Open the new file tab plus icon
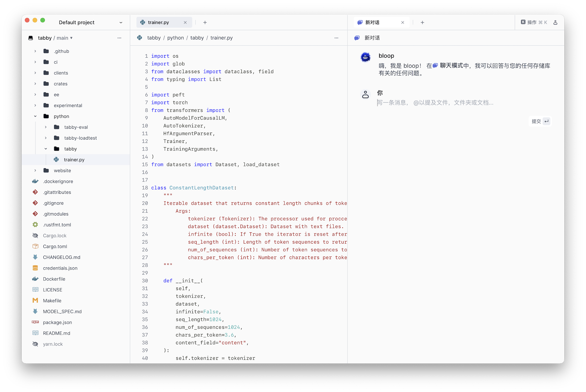 205,23
